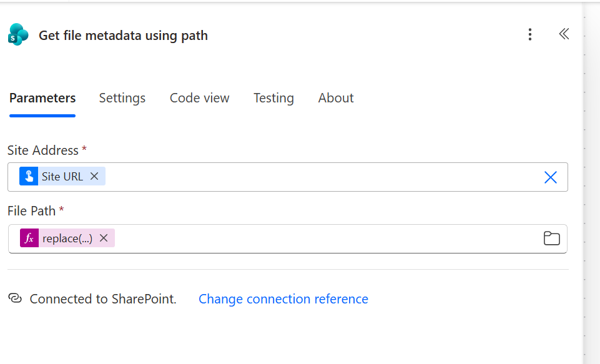Image resolution: width=600 pixels, height=364 pixels.
Task: Clear the Site Address field value
Action: [550, 177]
